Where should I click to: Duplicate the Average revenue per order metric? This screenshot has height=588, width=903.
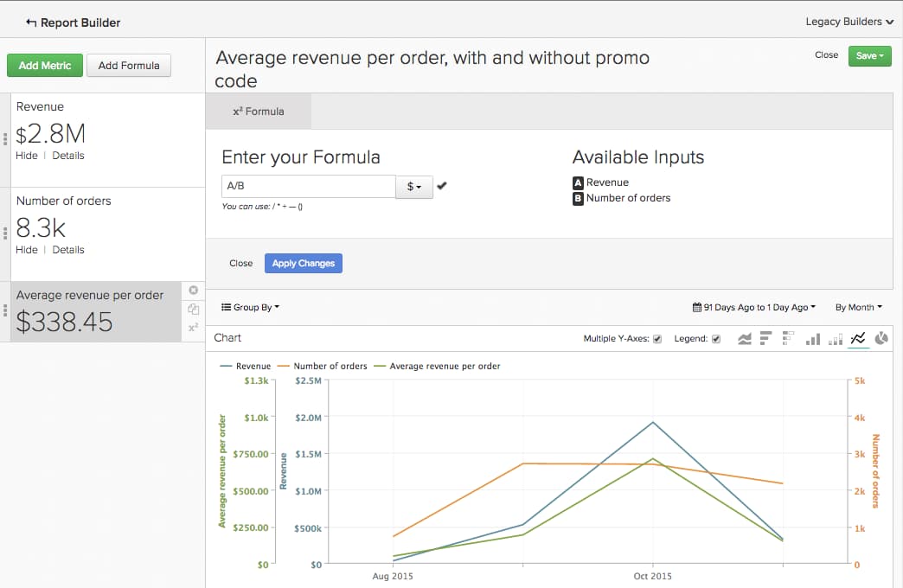point(193,309)
